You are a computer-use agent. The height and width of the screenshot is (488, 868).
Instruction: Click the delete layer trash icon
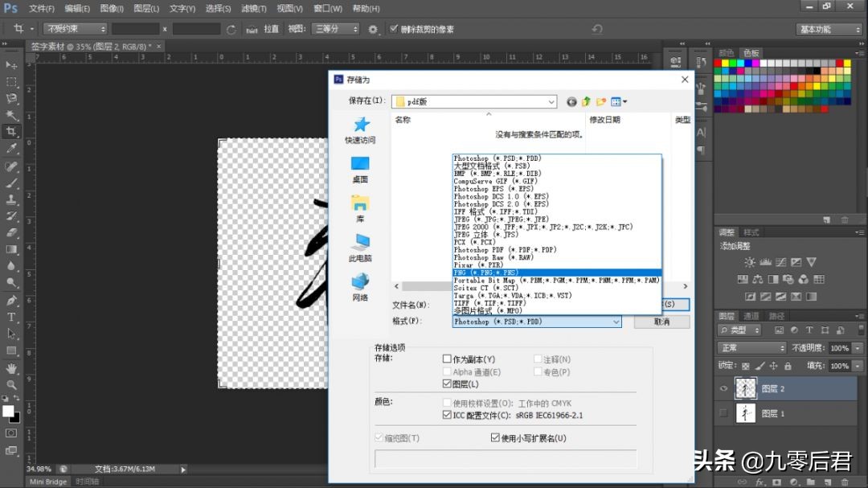845,482
